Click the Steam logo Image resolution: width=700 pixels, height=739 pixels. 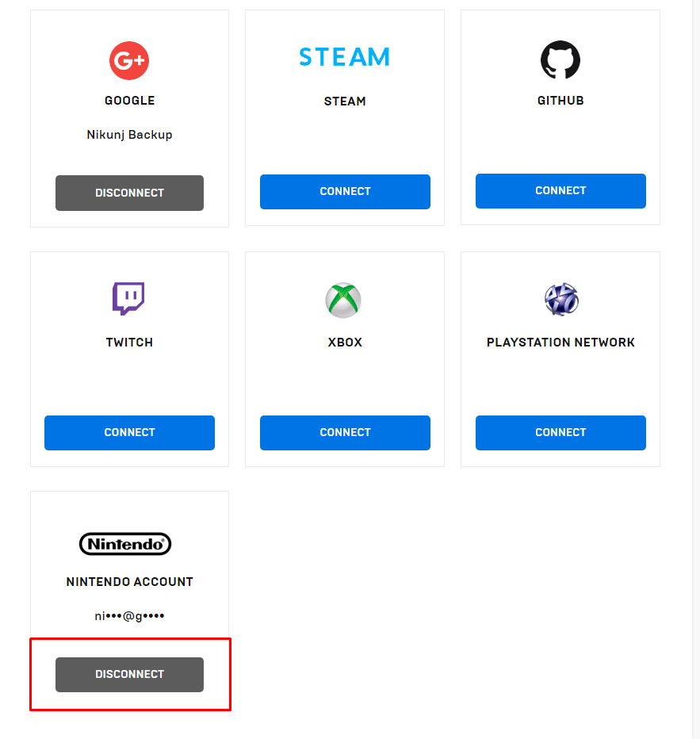(x=345, y=57)
